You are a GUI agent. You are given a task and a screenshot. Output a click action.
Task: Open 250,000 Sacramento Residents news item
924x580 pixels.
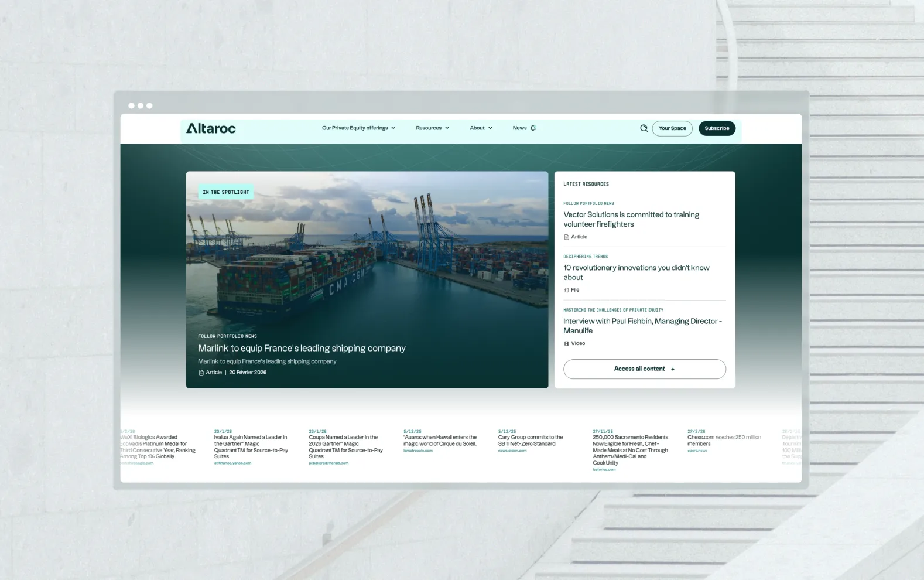tap(630, 450)
